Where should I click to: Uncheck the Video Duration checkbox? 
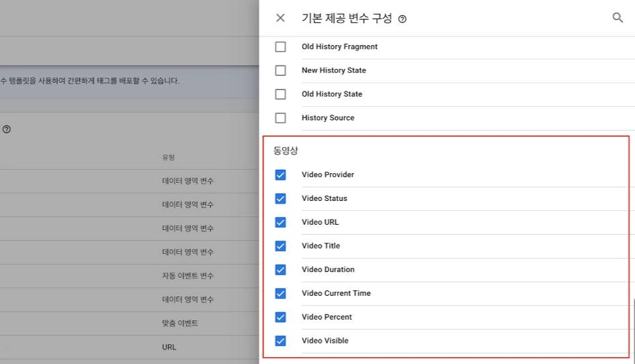coord(280,270)
